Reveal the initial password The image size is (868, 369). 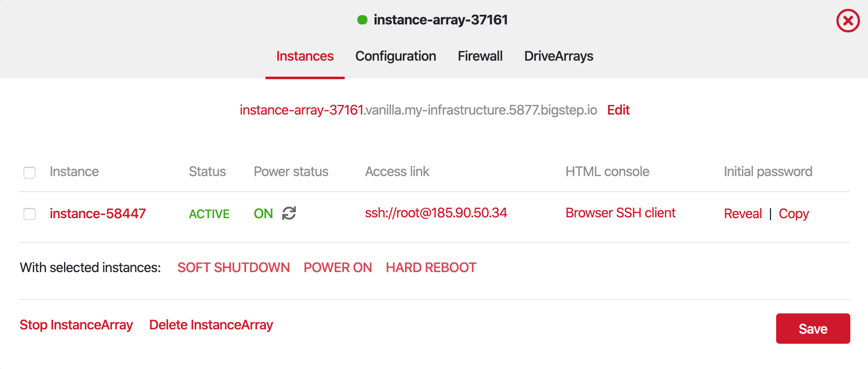point(742,214)
